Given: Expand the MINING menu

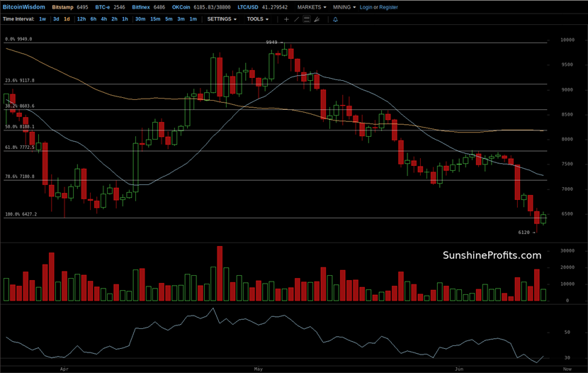Looking at the screenshot, I should point(344,7).
